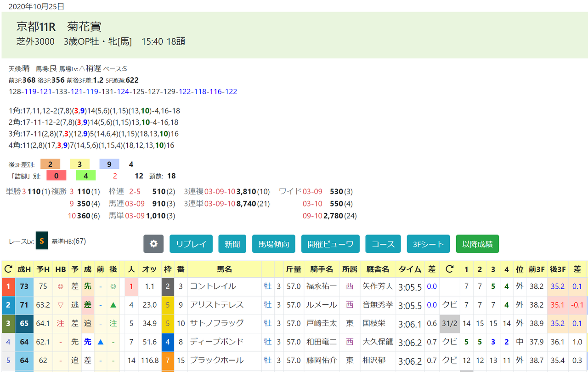Open settings with the gear button
The width and height of the screenshot is (588, 372).
tap(153, 244)
